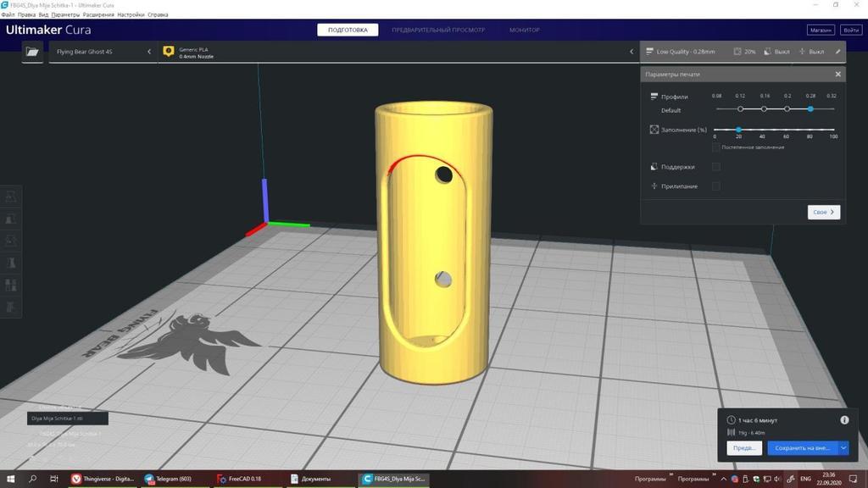Expand the Generic PLA material panel
This screenshot has height=488, width=868.
coord(632,52)
